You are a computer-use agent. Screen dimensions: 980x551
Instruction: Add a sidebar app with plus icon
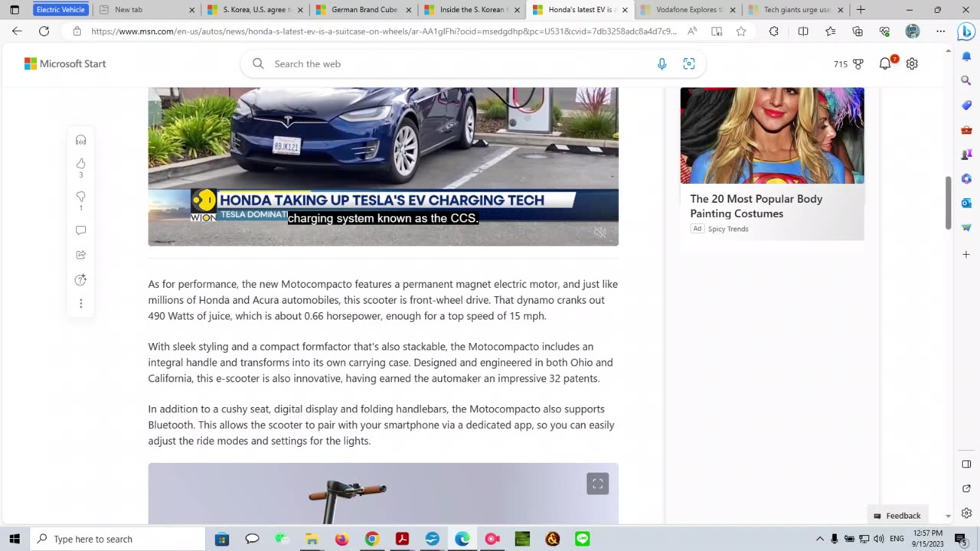tap(966, 254)
